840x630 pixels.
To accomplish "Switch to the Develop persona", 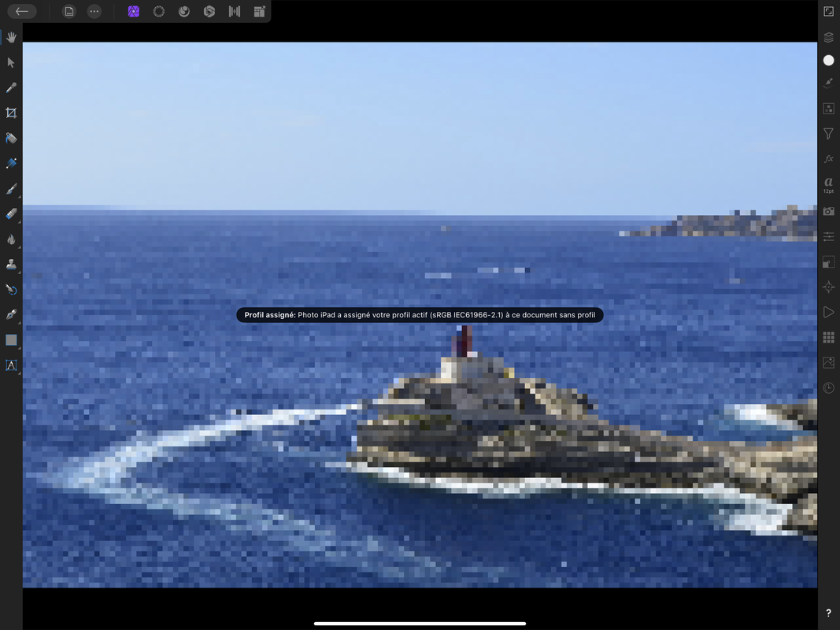I will coord(209,11).
